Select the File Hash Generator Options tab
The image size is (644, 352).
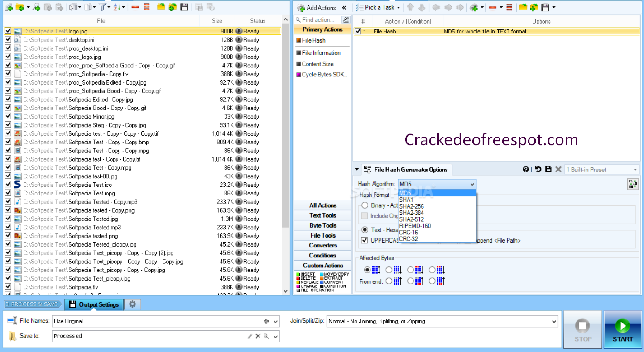point(406,170)
